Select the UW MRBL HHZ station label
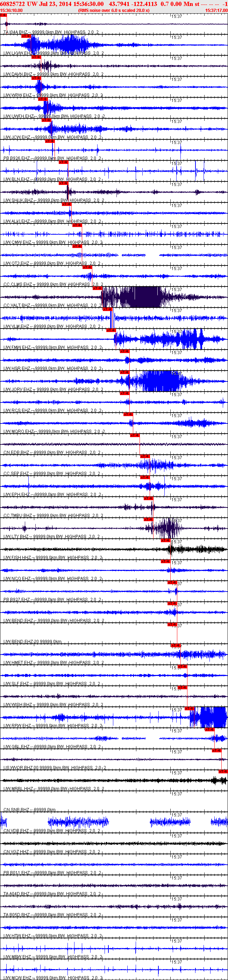 [54, 788]
